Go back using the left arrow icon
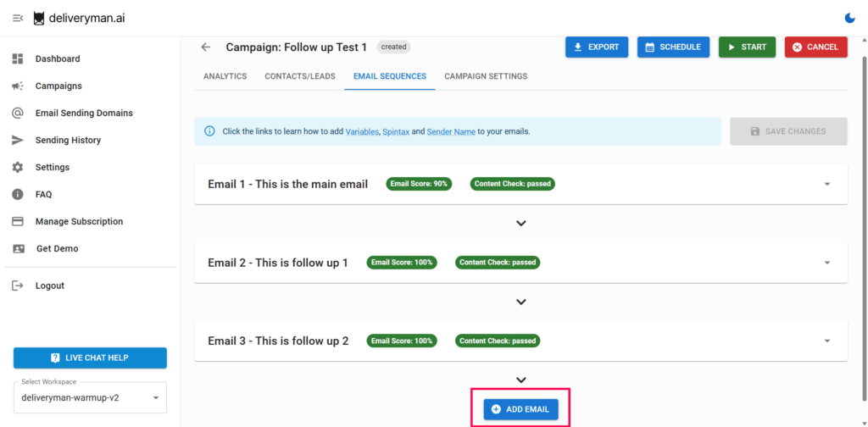 coord(206,47)
